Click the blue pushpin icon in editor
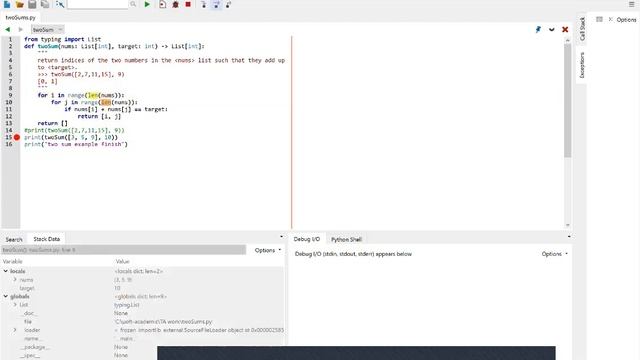 (x=538, y=29)
